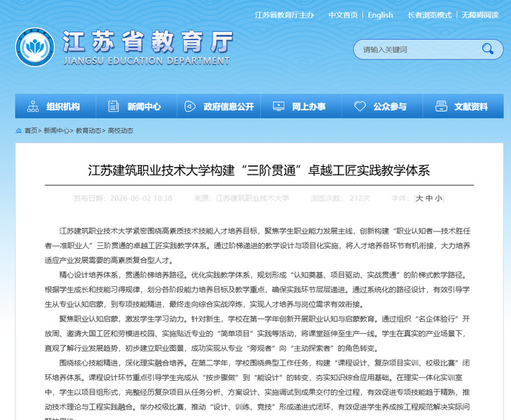
Task: Click the 中文首页 link
Action: (x=343, y=15)
